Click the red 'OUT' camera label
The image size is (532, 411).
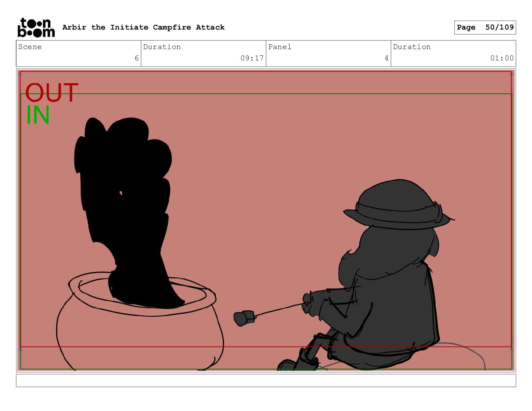click(51, 93)
